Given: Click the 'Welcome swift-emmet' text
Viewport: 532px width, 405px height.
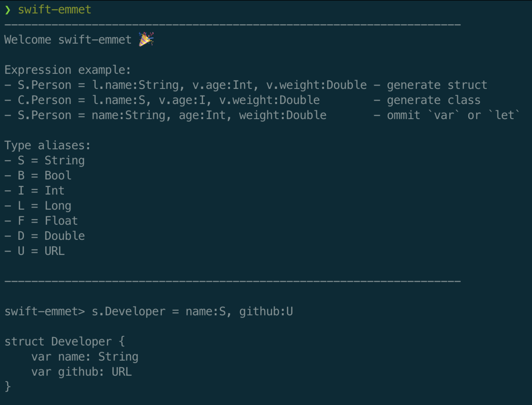Looking at the screenshot, I should tap(68, 40).
